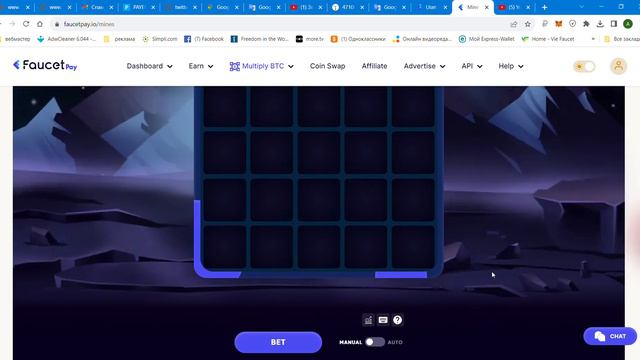Reveal the center tile of the bottom grid row
The height and width of the screenshot is (360, 640).
319,247
